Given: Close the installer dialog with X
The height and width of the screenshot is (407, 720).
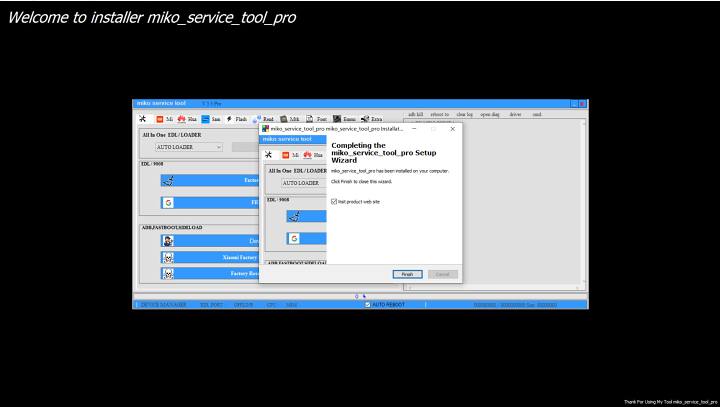Looking at the screenshot, I should [x=452, y=129].
